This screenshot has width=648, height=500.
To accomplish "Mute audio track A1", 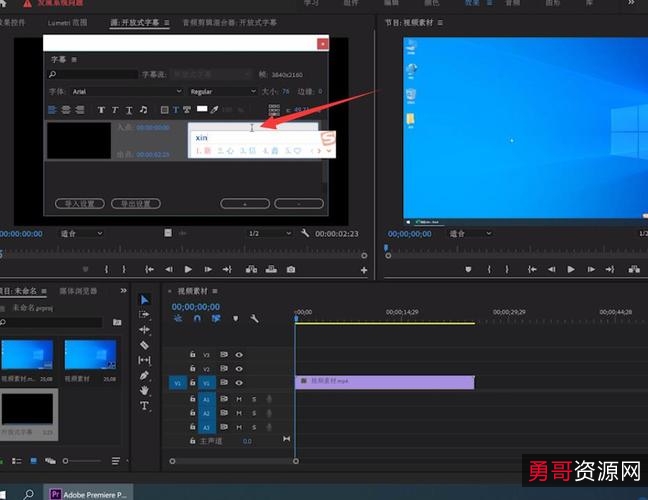I will (238, 399).
